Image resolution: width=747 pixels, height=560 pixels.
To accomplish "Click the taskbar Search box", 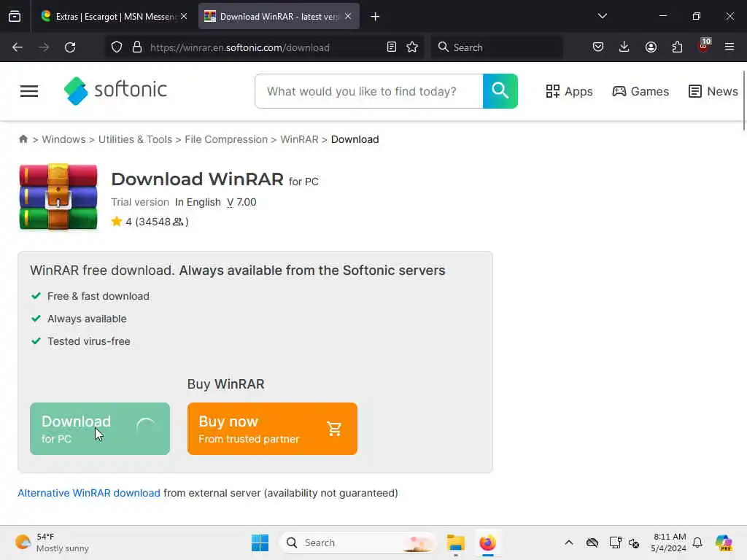I will [357, 542].
